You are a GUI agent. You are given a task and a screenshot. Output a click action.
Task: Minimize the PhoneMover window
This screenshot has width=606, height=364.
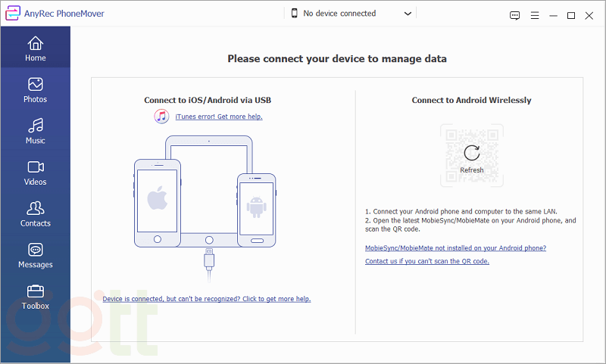[554, 15]
